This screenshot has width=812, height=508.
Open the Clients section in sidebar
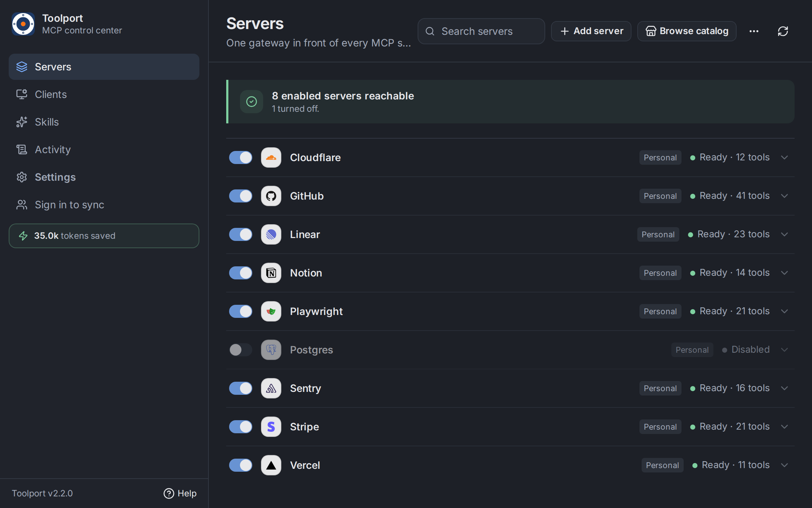tap(104, 94)
